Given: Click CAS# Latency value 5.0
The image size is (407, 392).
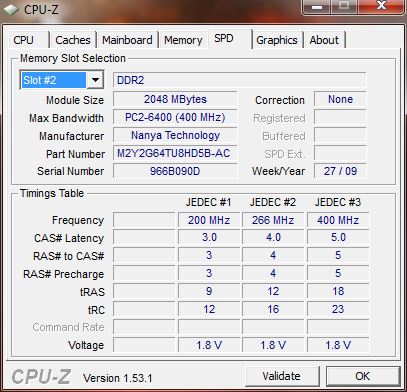Looking at the screenshot, I should click(x=338, y=238).
